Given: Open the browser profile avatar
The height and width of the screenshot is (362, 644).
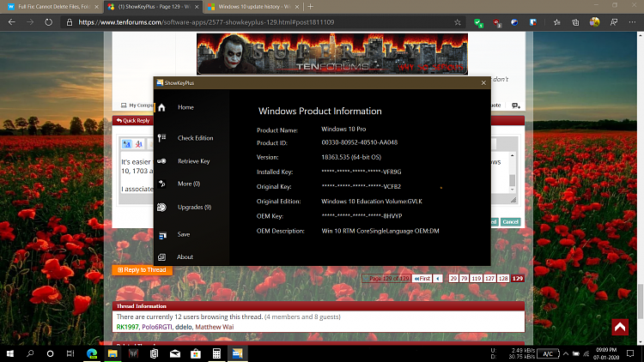Looking at the screenshot, I should click(x=594, y=22).
